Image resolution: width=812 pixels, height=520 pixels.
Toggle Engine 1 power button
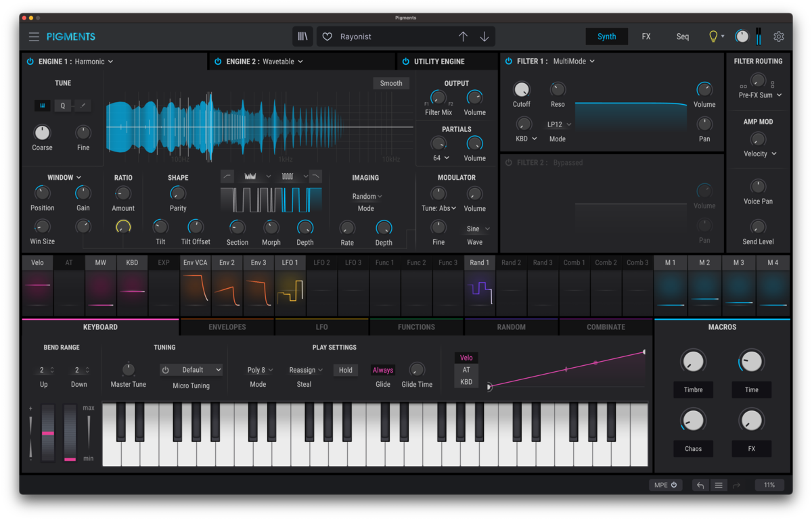[30, 62]
